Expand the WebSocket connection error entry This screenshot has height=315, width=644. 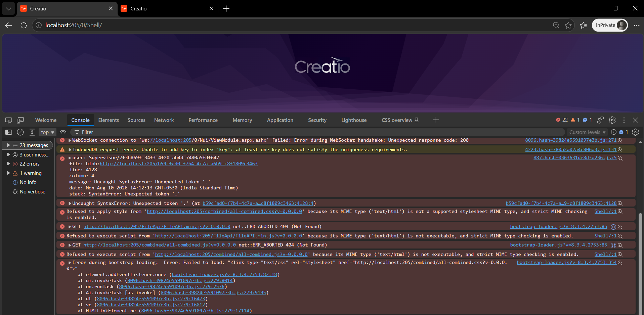[x=70, y=140]
